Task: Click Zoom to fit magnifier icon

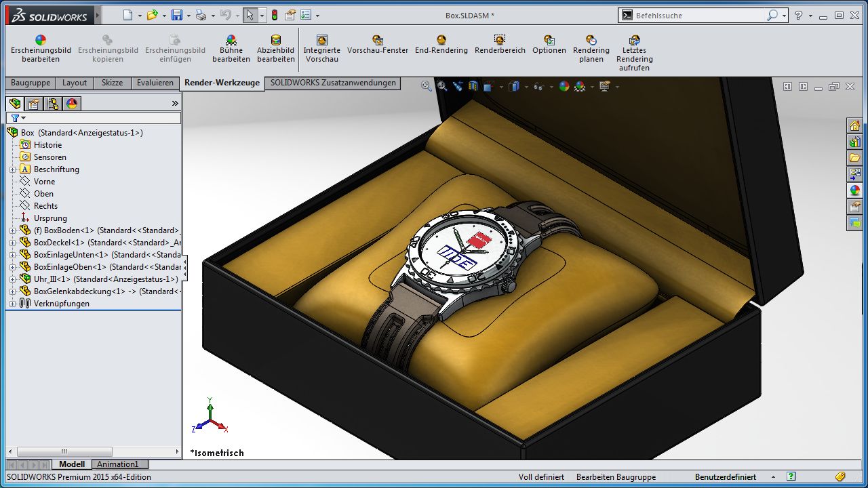Action: 426,86
